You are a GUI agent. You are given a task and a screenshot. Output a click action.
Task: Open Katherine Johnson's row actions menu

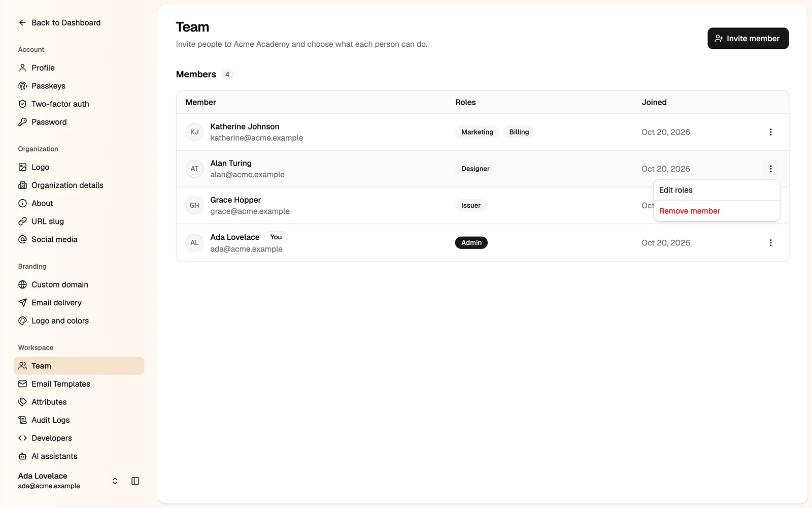pyautogui.click(x=770, y=132)
